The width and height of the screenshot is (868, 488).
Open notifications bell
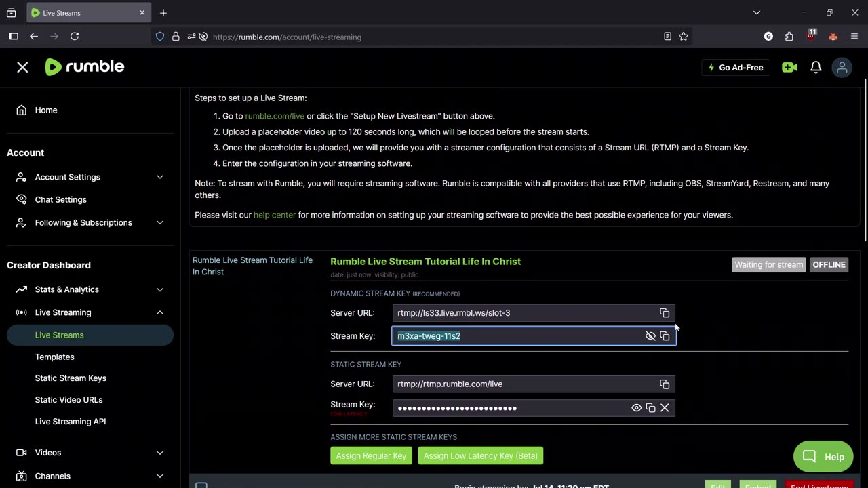[816, 67]
